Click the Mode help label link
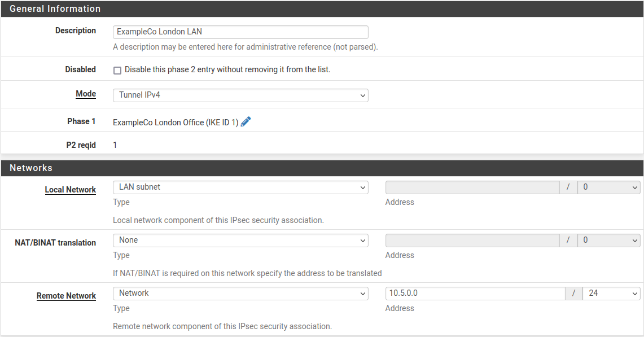This screenshot has width=644, height=337. 86,94
